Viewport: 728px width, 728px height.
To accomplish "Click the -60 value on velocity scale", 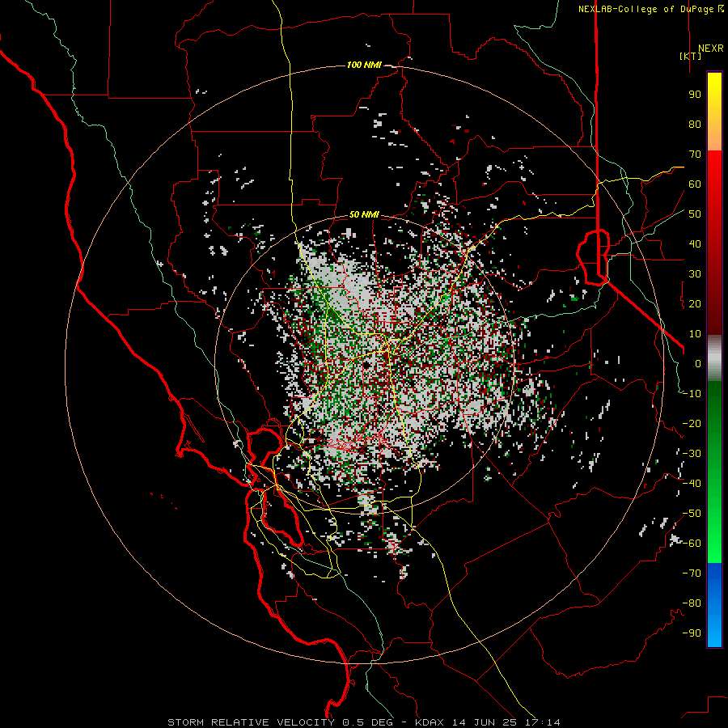I will click(692, 544).
